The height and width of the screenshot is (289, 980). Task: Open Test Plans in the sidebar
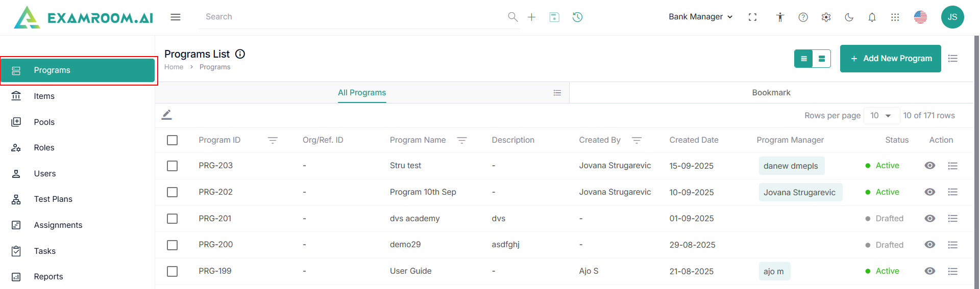point(53,199)
